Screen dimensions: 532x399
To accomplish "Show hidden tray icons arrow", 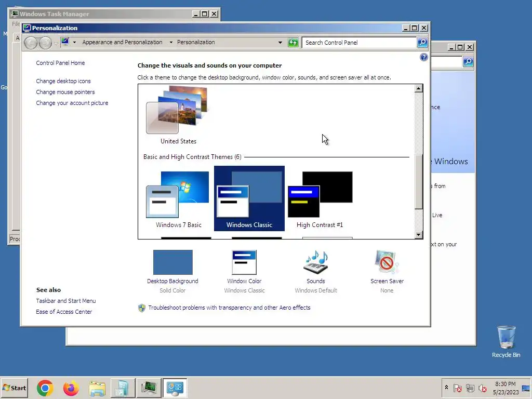I will pyautogui.click(x=446, y=388).
